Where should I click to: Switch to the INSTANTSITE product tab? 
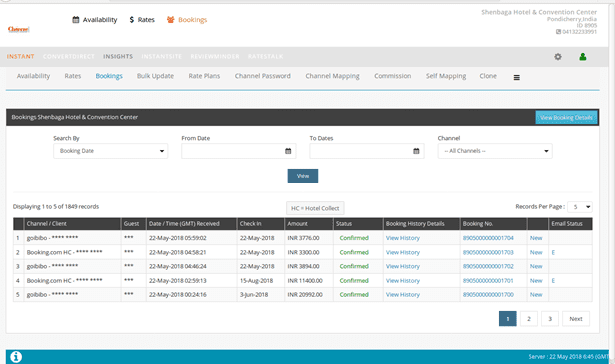point(162,56)
